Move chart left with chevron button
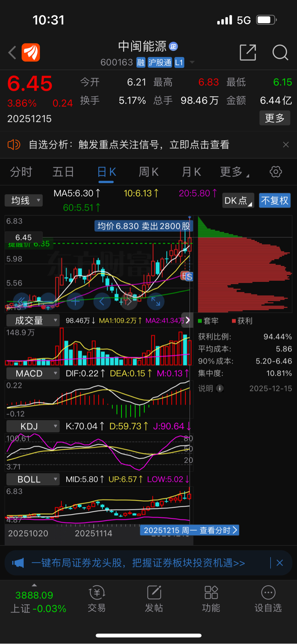 [x=102, y=301]
